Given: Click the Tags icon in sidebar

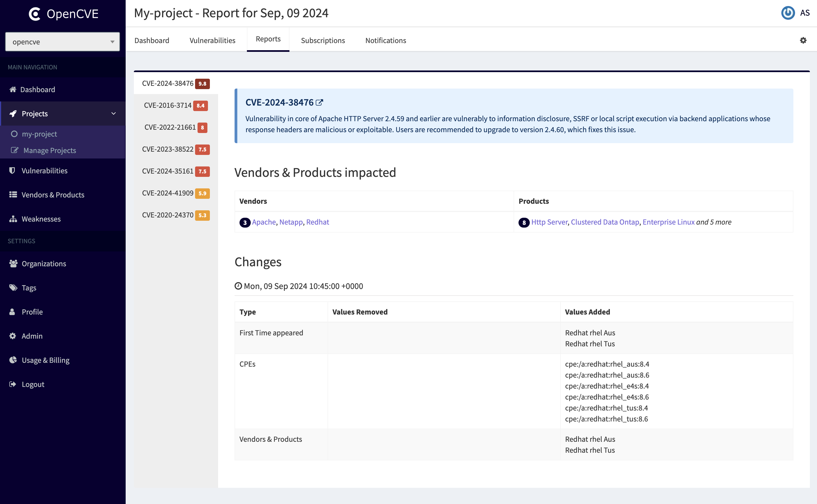Looking at the screenshot, I should coord(13,288).
